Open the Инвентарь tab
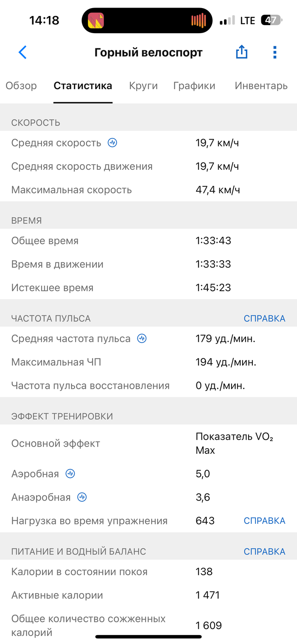 pos(261,86)
